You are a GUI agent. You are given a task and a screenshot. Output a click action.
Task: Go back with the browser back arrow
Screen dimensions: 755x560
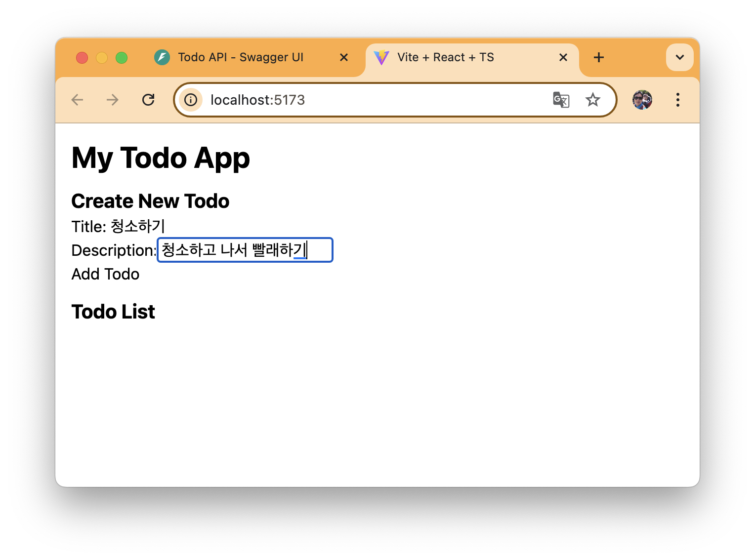coord(78,100)
